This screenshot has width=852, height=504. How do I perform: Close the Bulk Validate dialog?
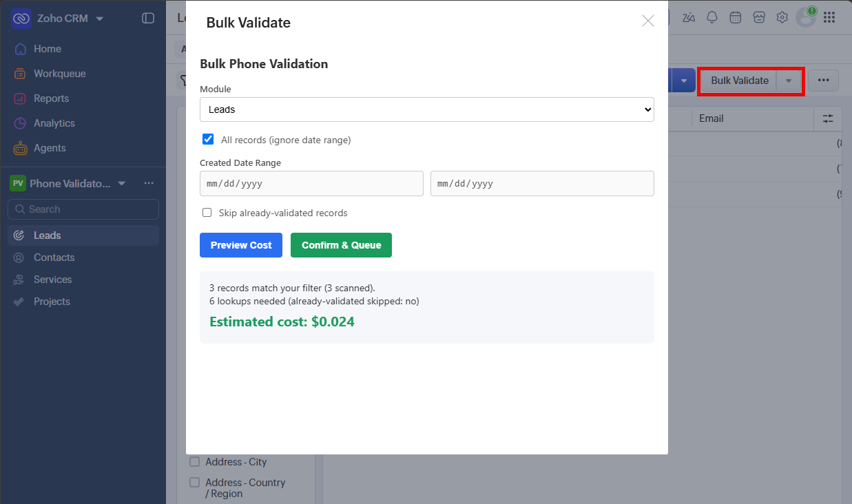pos(648,21)
